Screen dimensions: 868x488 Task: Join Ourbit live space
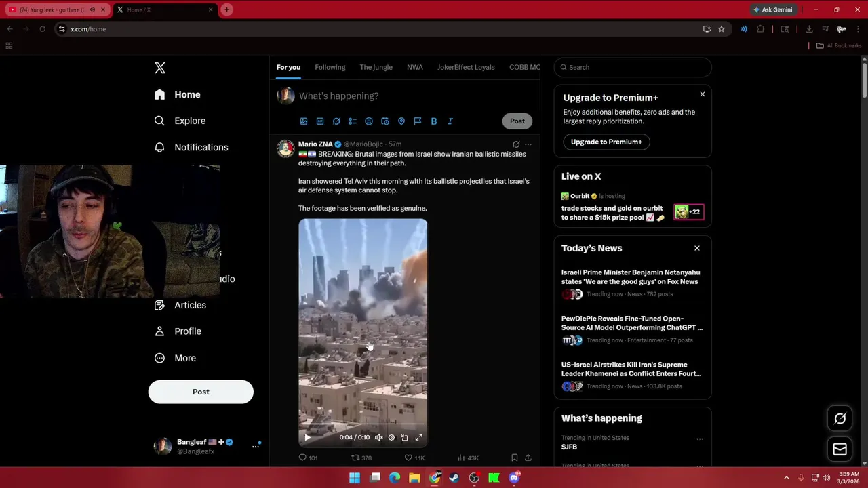click(x=633, y=207)
